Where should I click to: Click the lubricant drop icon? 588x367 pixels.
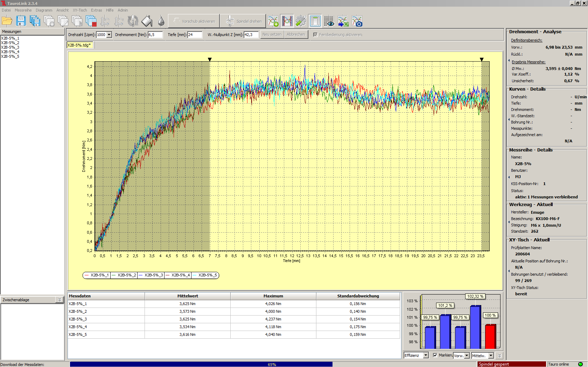(x=161, y=21)
